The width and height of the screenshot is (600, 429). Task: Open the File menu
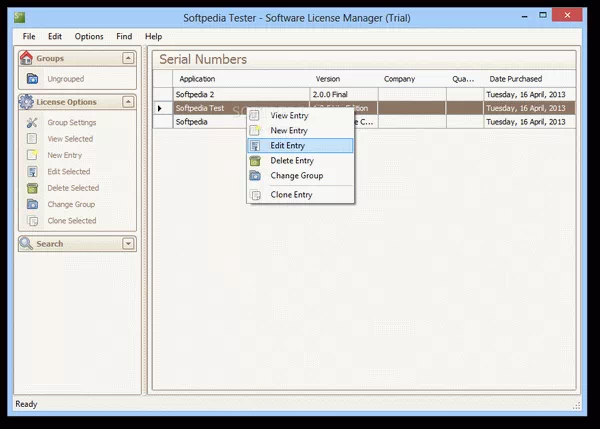coord(29,36)
